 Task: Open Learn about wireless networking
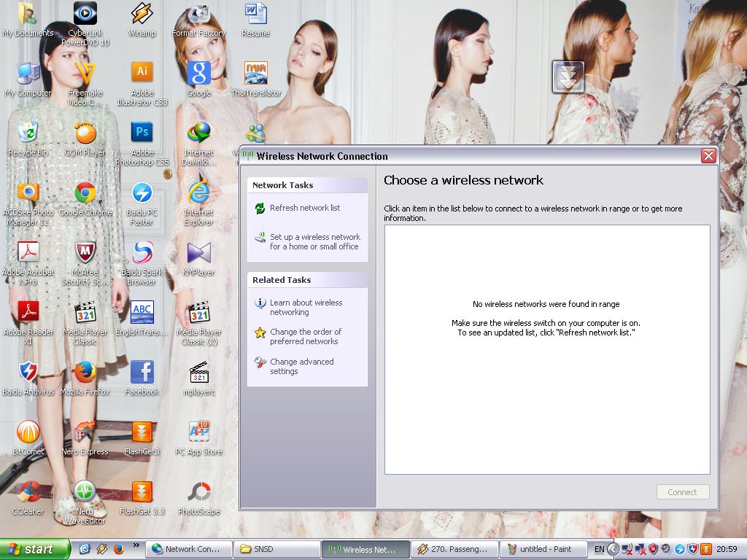306,307
